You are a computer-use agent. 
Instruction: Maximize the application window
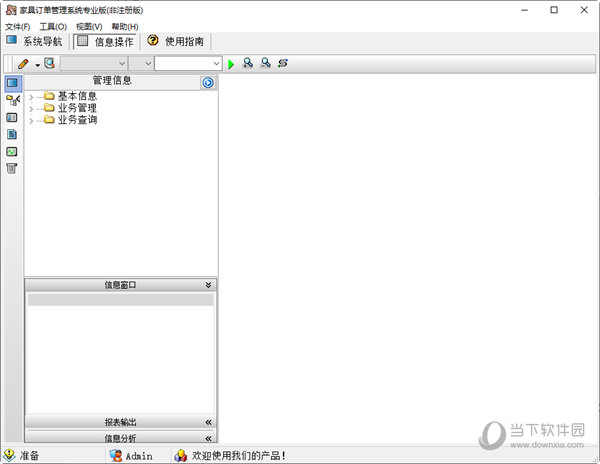(554, 10)
